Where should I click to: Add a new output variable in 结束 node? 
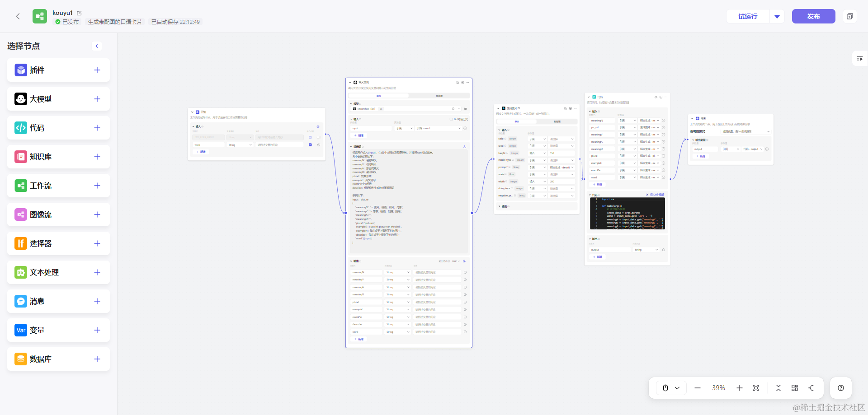coord(701,156)
